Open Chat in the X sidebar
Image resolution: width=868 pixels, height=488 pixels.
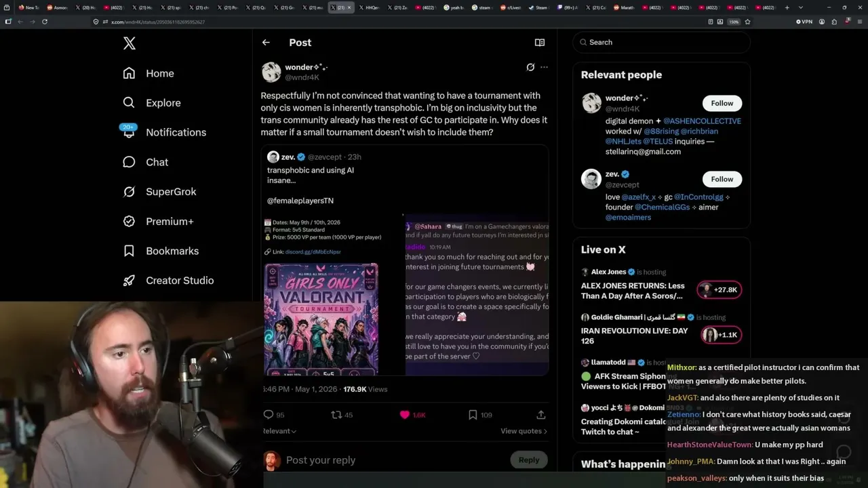(x=145, y=162)
